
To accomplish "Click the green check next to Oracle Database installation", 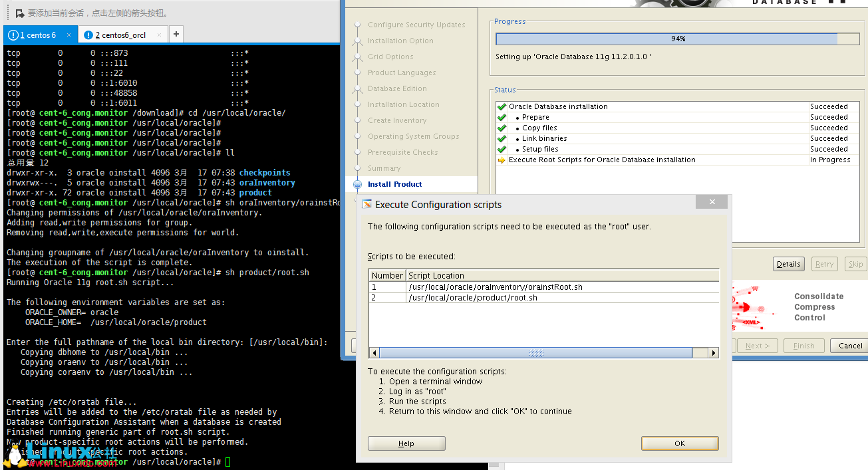I will coord(502,106).
